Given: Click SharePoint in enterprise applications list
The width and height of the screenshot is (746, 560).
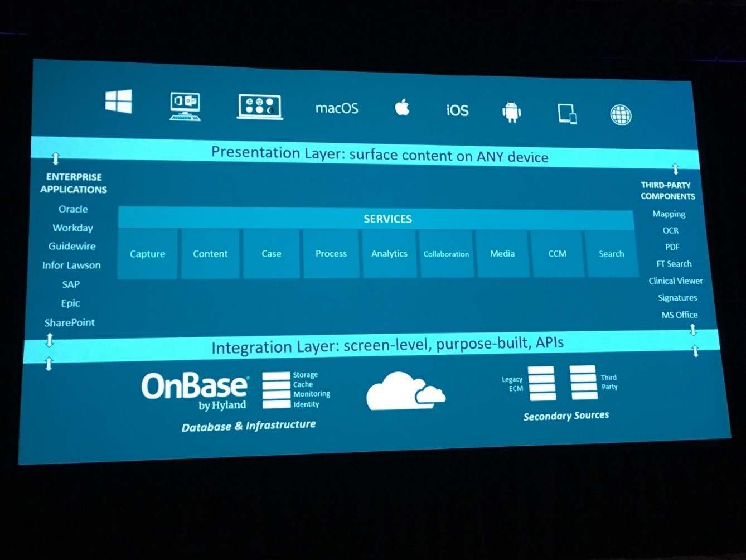Looking at the screenshot, I should click(70, 322).
